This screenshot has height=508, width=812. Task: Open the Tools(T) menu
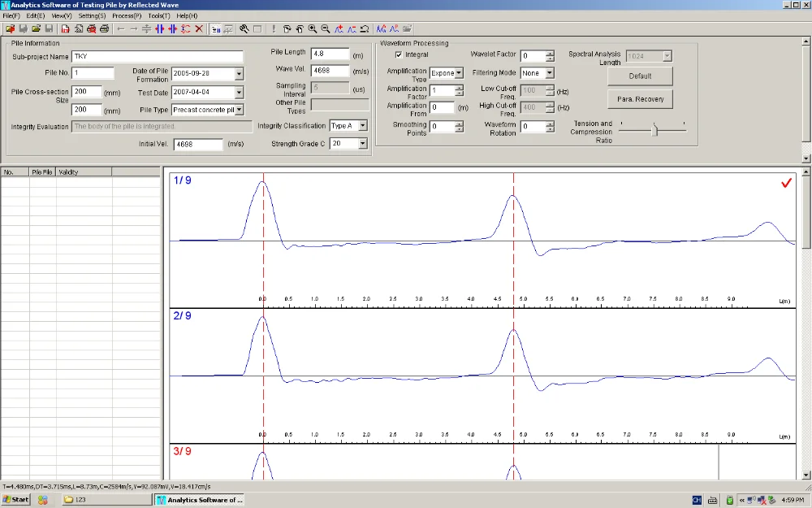[x=159, y=15]
